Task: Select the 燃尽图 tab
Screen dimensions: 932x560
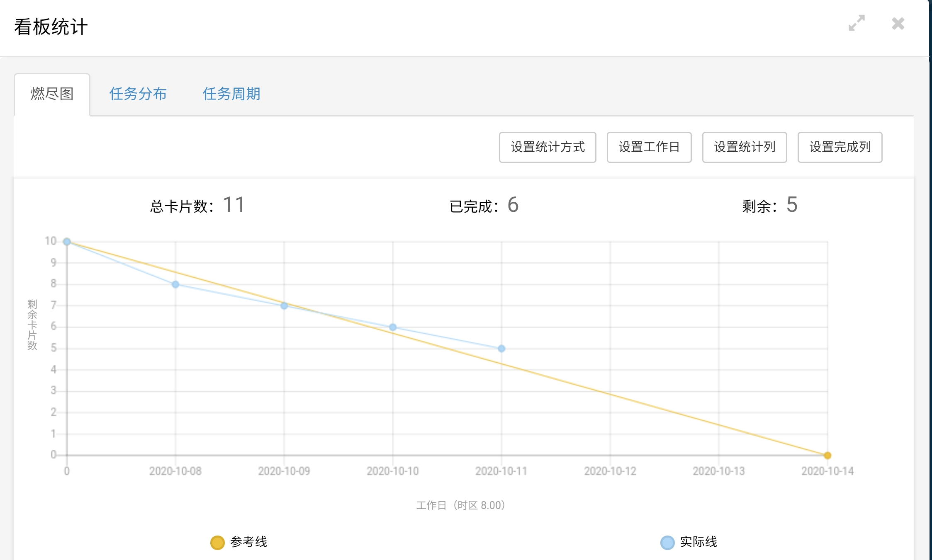Action: pos(52,94)
